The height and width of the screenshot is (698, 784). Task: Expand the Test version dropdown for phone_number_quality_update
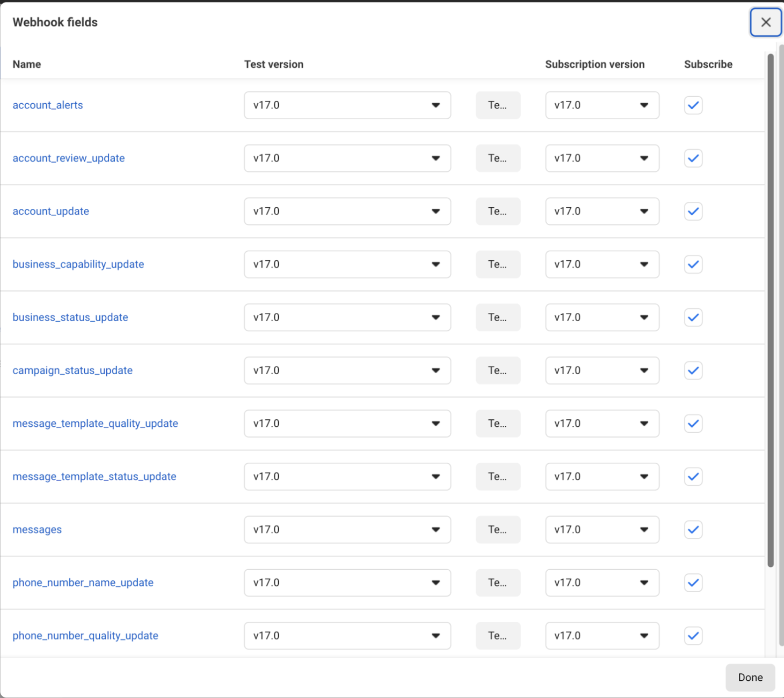click(347, 635)
